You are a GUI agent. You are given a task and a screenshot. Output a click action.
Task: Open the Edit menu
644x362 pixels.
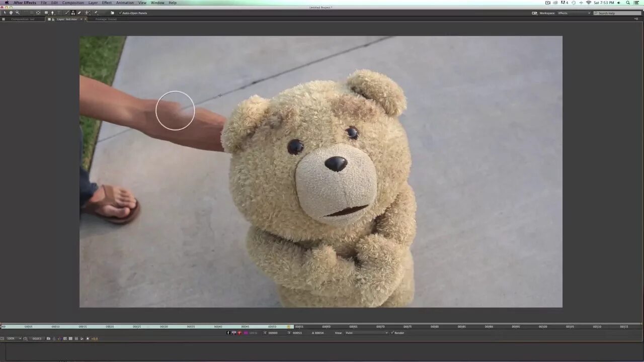[54, 3]
